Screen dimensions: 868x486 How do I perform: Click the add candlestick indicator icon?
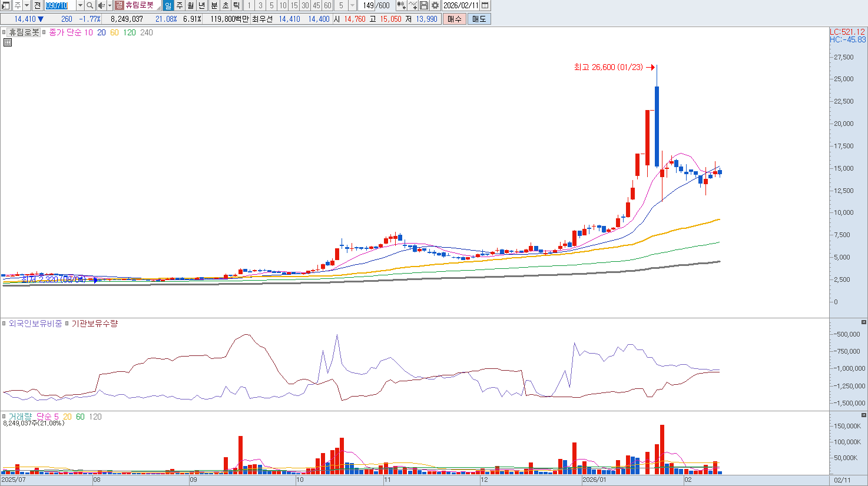coord(401,5)
